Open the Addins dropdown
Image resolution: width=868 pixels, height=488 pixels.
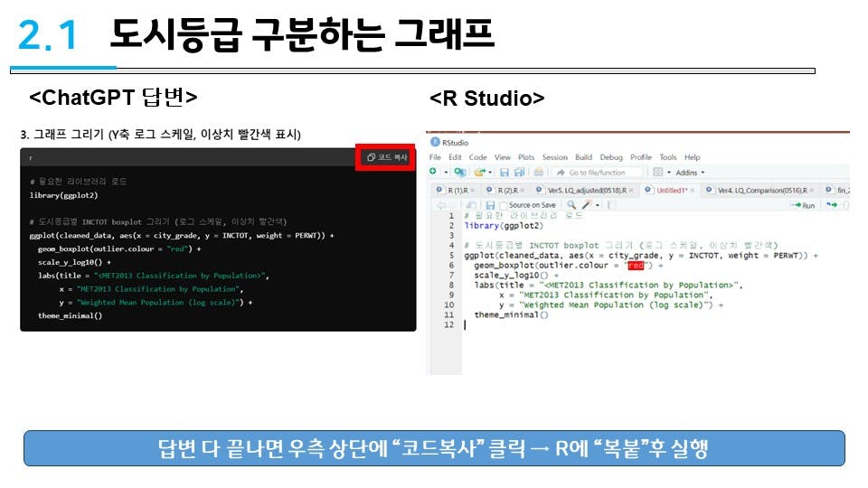coord(690,173)
